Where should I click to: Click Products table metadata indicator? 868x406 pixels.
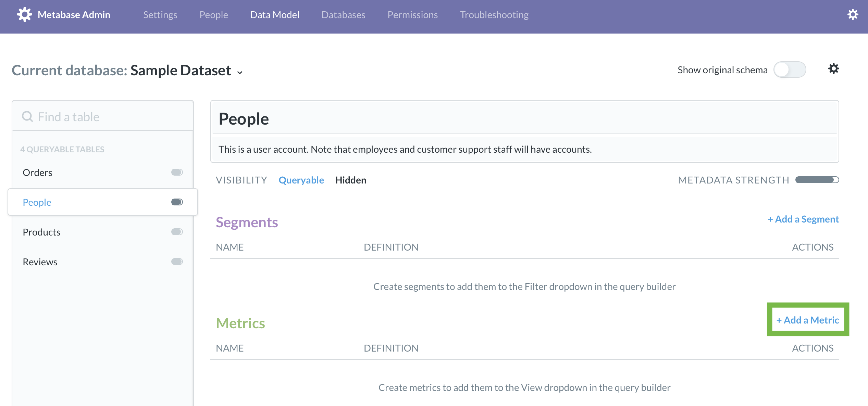(177, 232)
